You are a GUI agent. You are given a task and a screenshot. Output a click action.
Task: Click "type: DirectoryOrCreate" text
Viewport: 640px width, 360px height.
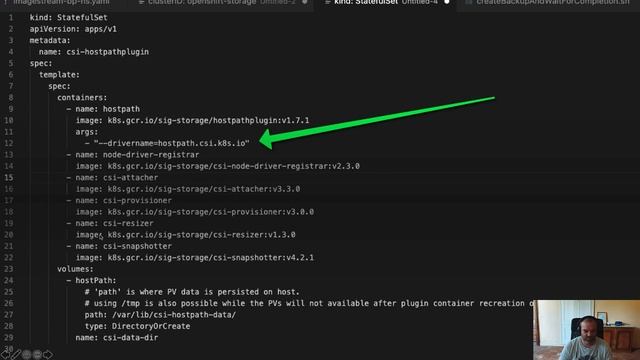tap(137, 326)
